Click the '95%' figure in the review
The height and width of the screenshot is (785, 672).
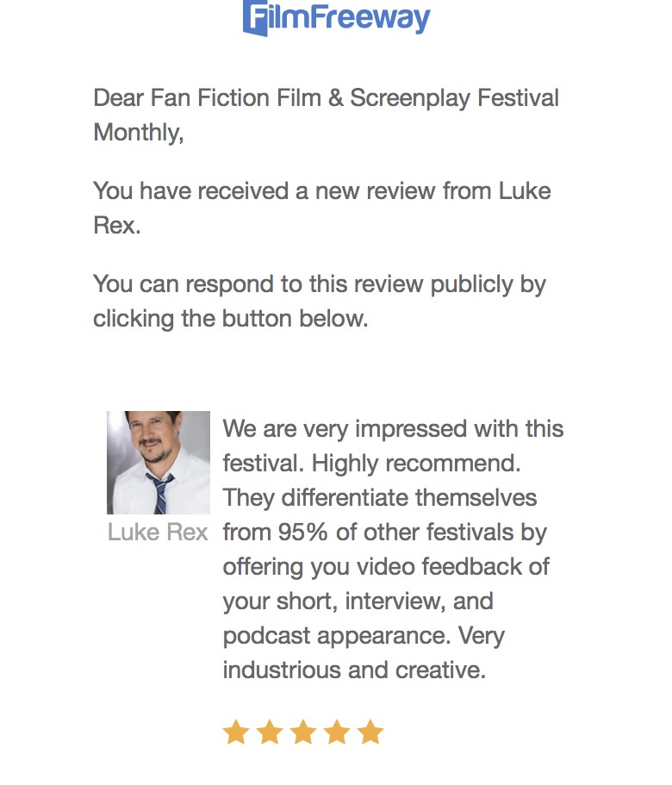click(x=302, y=533)
